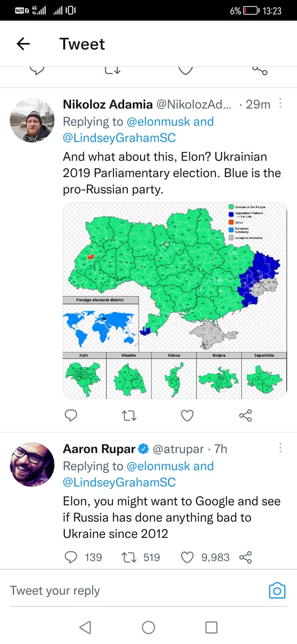Retweet Aaron Rupar's tweet with 519 retweets

pos(130,557)
